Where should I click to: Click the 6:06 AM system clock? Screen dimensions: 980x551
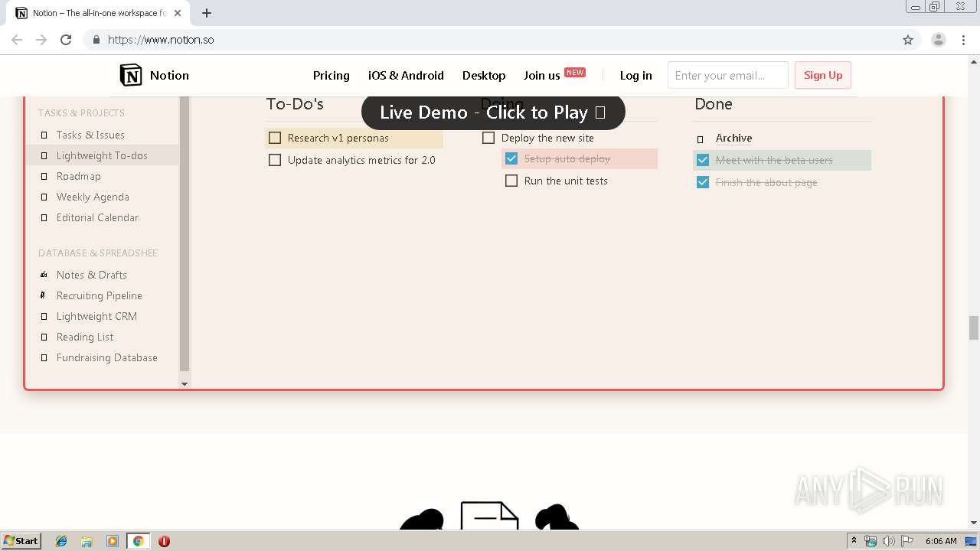tap(941, 541)
